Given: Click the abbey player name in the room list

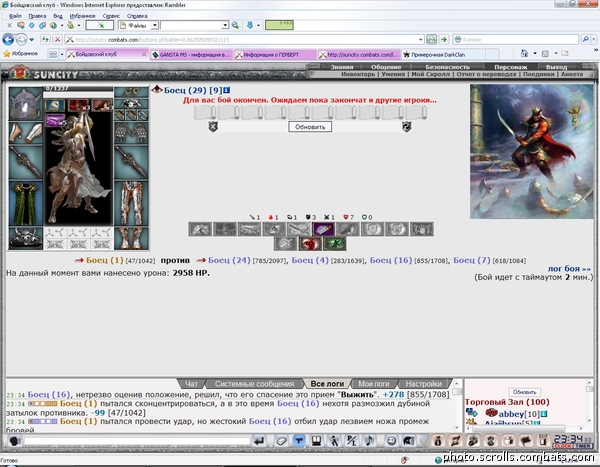Looking at the screenshot, I should pos(511,414).
